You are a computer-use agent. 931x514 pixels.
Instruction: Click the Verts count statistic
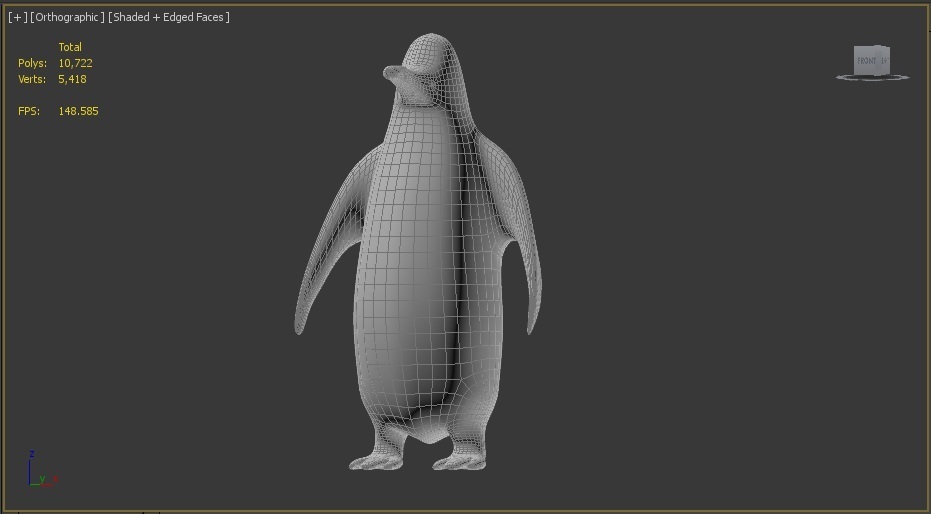(72, 79)
